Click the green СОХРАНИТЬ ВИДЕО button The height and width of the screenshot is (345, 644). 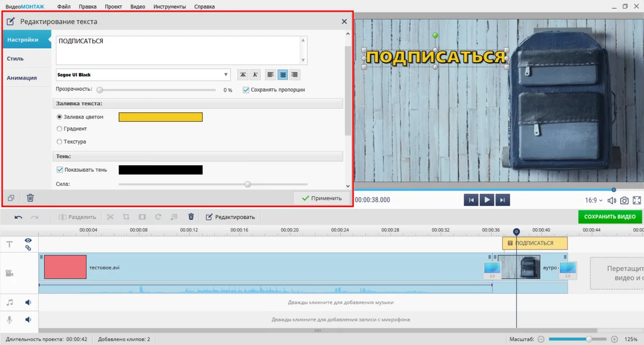click(610, 217)
